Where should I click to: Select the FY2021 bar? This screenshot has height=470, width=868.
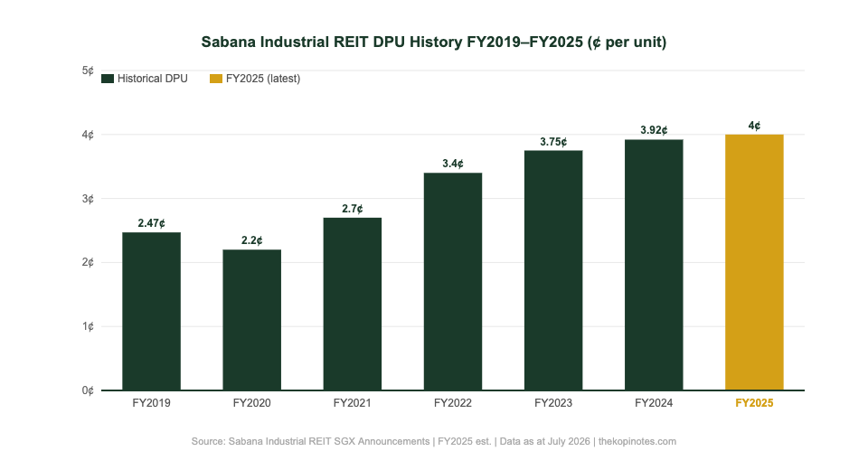click(x=352, y=304)
